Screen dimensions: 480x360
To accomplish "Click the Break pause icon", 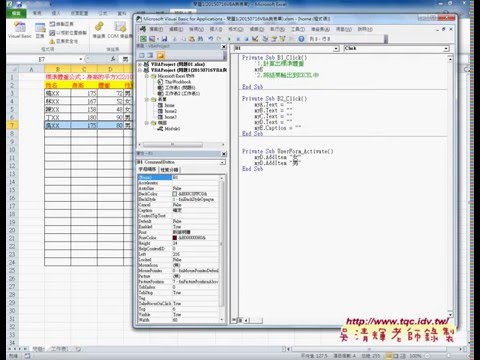I will (x=238, y=39).
